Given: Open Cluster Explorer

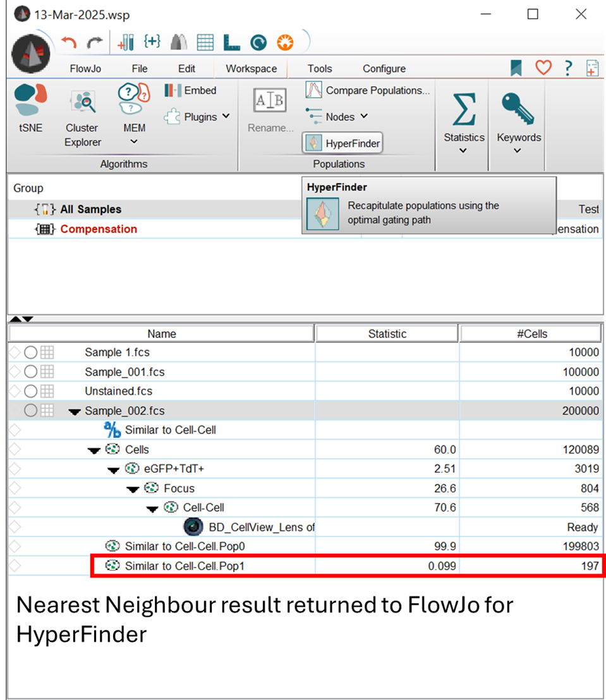Looking at the screenshot, I should 83,119.
